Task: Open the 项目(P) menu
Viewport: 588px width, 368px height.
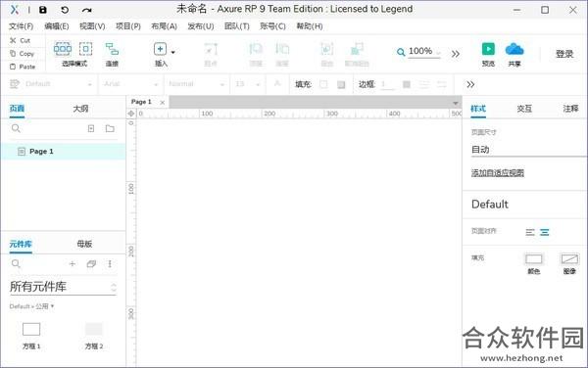Action: pos(128,26)
